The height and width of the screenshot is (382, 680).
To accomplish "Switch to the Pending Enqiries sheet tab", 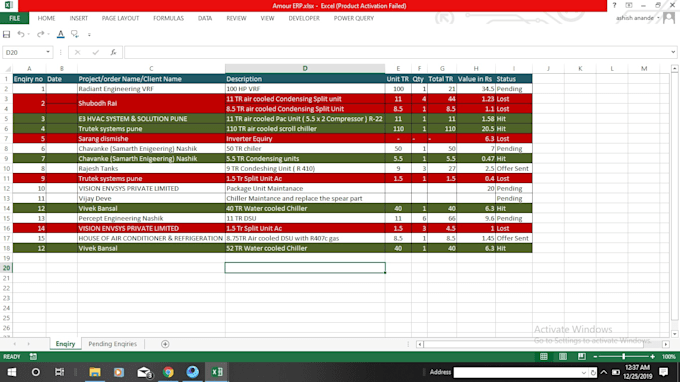I will click(x=112, y=344).
